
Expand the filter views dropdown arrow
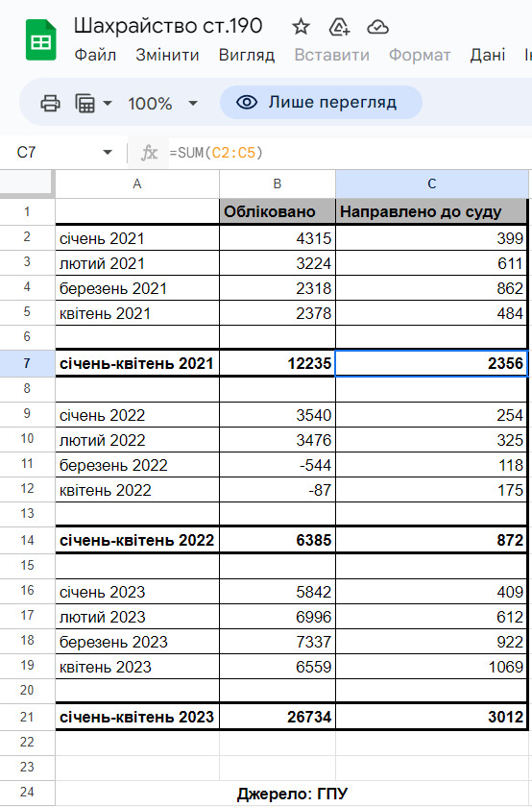[108, 104]
